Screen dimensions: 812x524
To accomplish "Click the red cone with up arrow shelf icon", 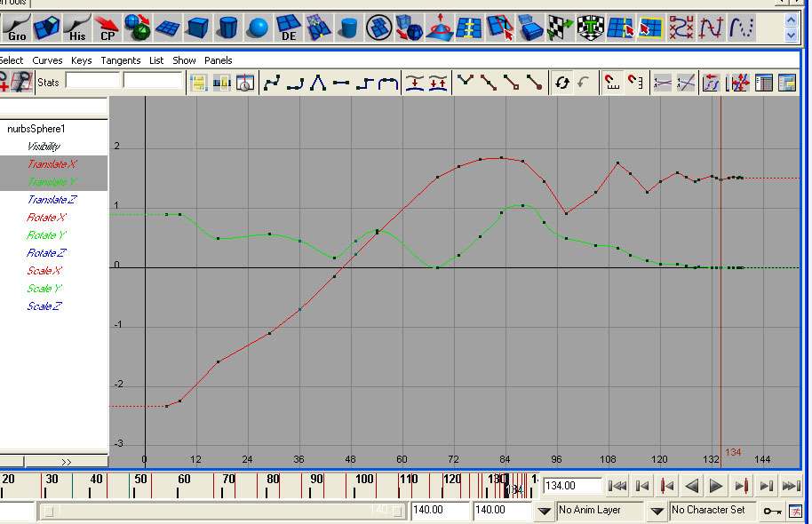I will tap(440, 28).
